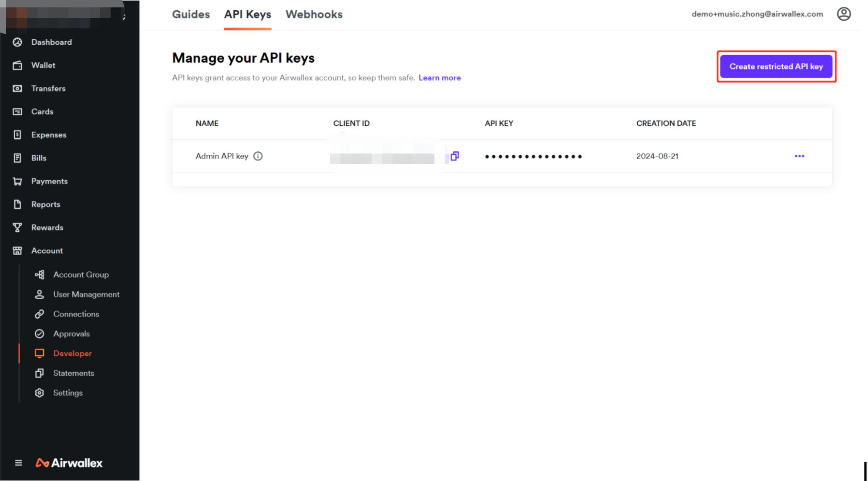
Task: Click the Wallet icon in sidebar
Action: [17, 65]
